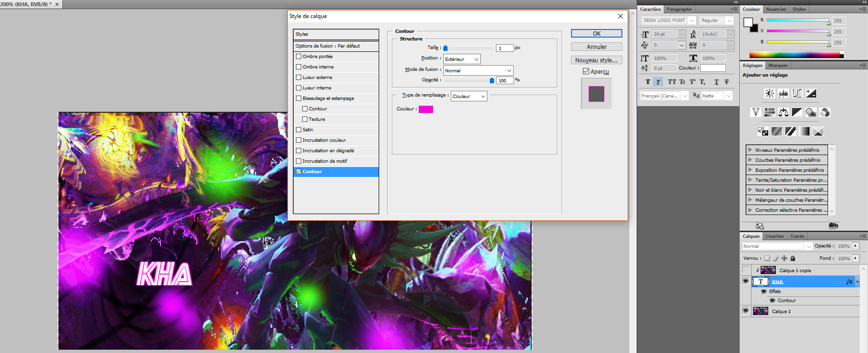Image resolution: width=868 pixels, height=353 pixels.
Task: Add a Curves adjustment
Action: click(797, 93)
